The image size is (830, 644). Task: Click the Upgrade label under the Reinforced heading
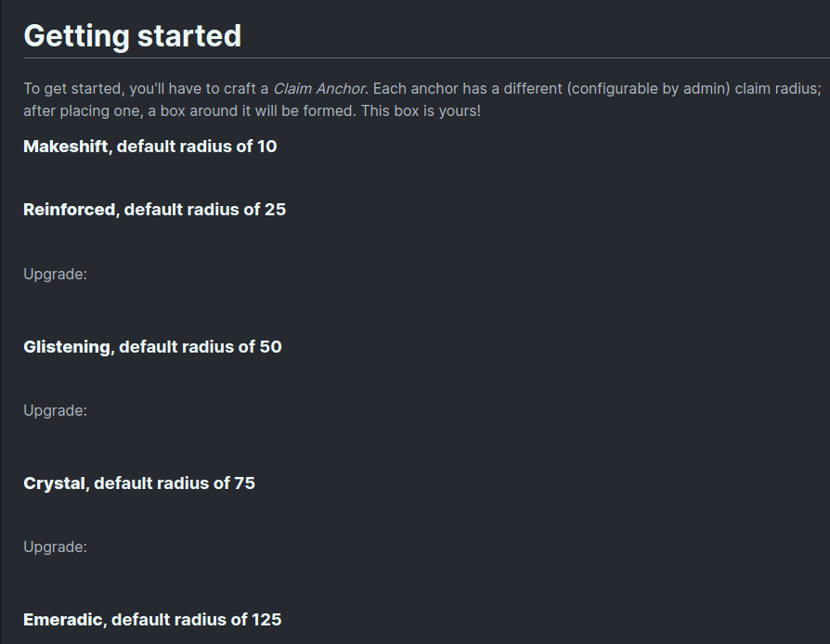point(55,274)
